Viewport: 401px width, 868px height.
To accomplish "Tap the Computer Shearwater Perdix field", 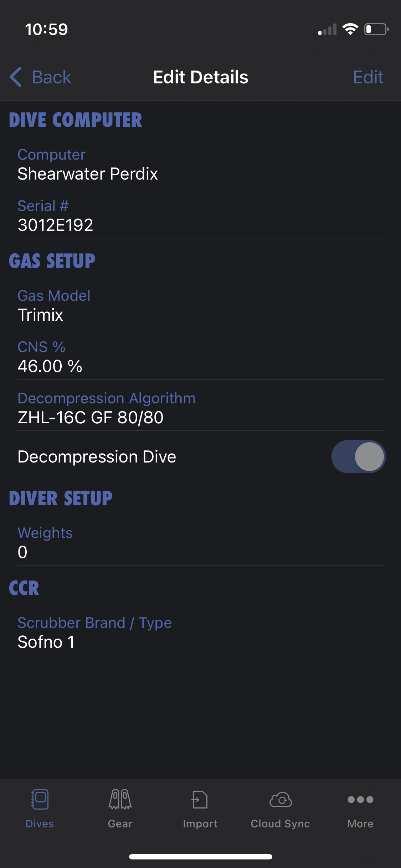I will click(200, 165).
